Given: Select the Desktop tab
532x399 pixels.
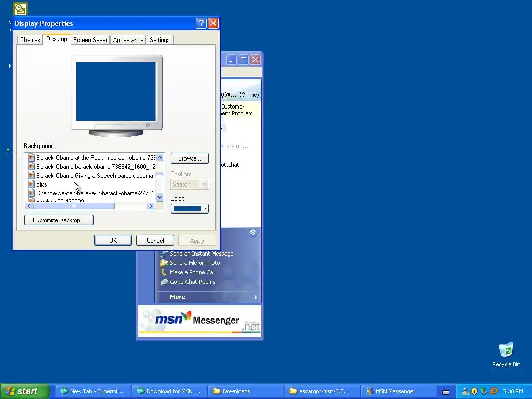Looking at the screenshot, I should [57, 39].
